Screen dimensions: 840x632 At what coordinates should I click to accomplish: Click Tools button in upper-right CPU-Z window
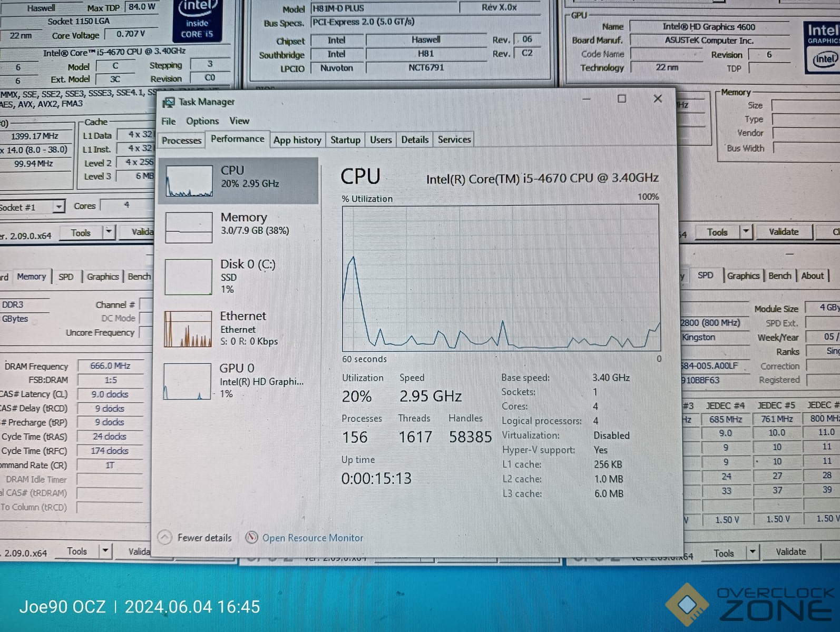point(717,232)
